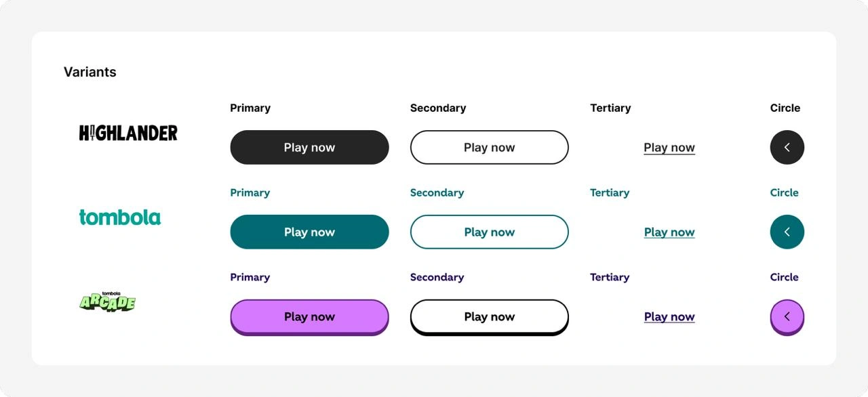The width and height of the screenshot is (868, 397).
Task: Click the green tombola Arcade logo
Action: (x=107, y=301)
